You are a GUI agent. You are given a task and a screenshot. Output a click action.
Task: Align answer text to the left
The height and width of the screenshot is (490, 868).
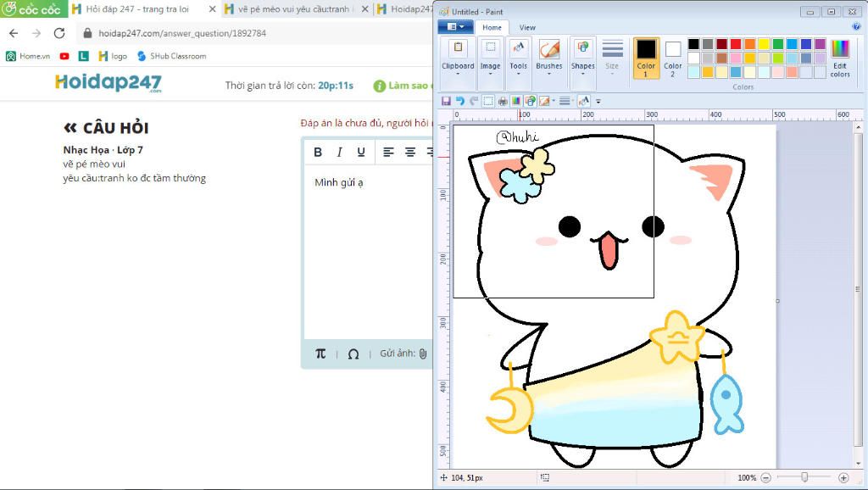(x=388, y=152)
